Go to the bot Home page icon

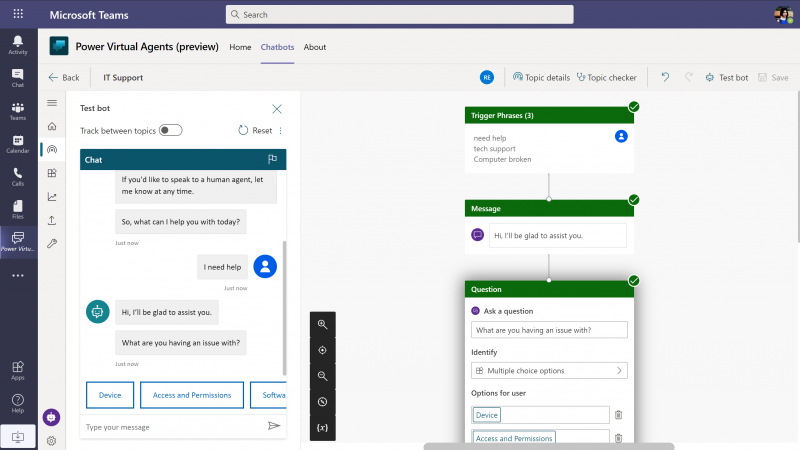click(52, 126)
